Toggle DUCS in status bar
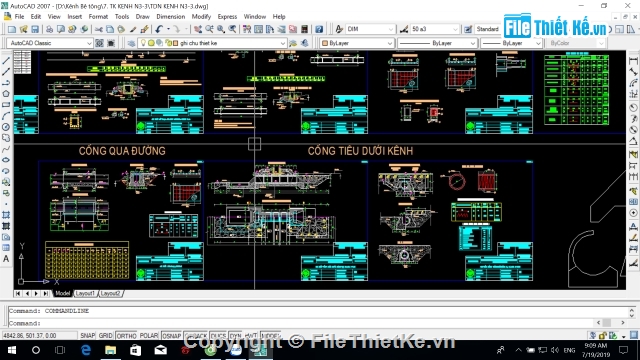640x360 pixels. (x=218, y=336)
